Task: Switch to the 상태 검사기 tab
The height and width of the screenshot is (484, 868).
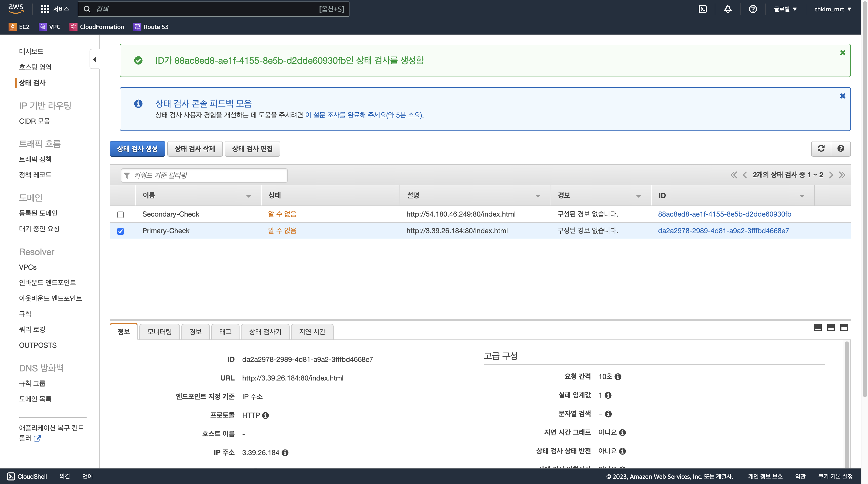Action: tap(265, 332)
